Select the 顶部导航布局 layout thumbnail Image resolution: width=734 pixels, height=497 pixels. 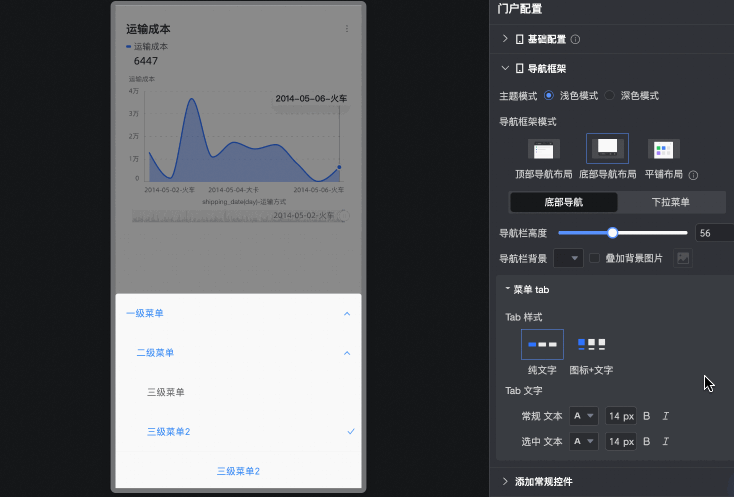(543, 149)
